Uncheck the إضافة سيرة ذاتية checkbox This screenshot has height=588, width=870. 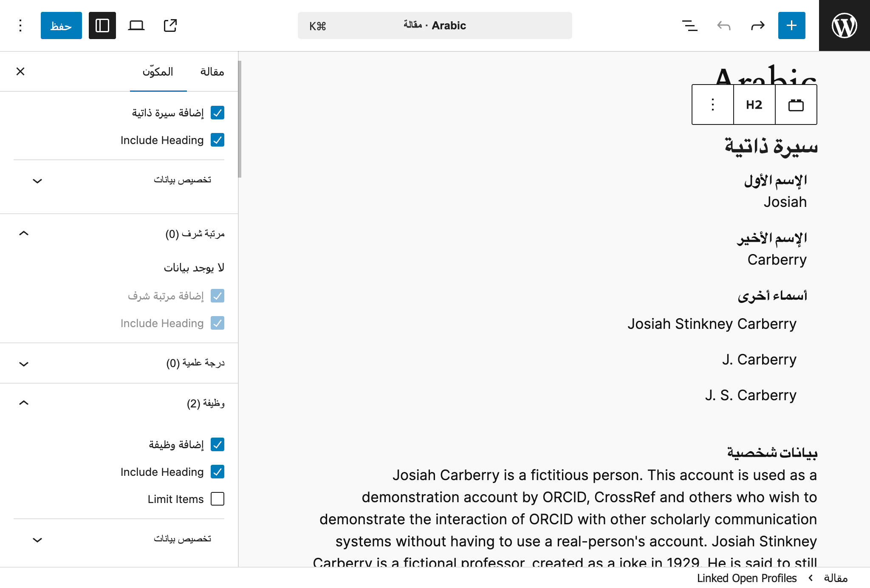coord(217,113)
